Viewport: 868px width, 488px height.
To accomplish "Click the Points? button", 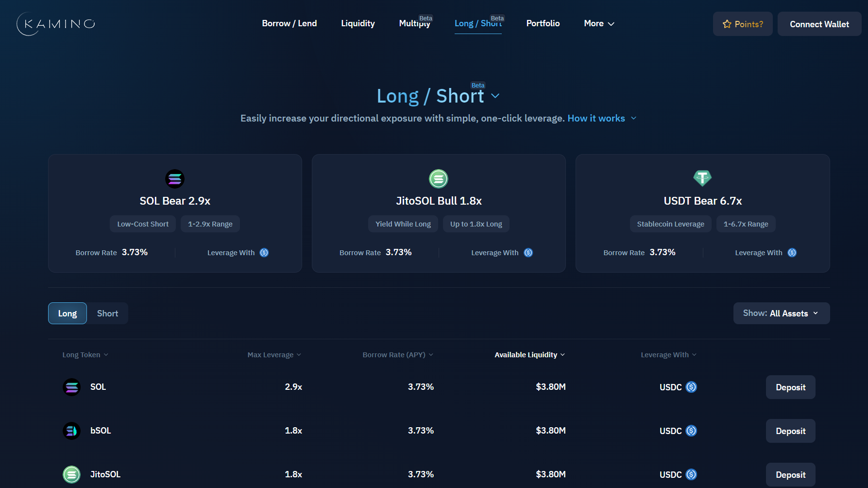I will [x=743, y=24].
